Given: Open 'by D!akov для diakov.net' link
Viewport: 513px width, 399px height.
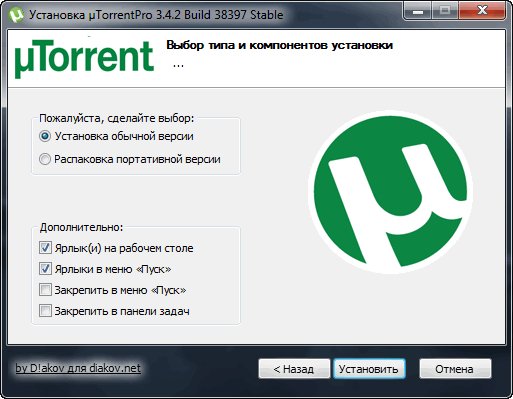Looking at the screenshot, I should 78,368.
